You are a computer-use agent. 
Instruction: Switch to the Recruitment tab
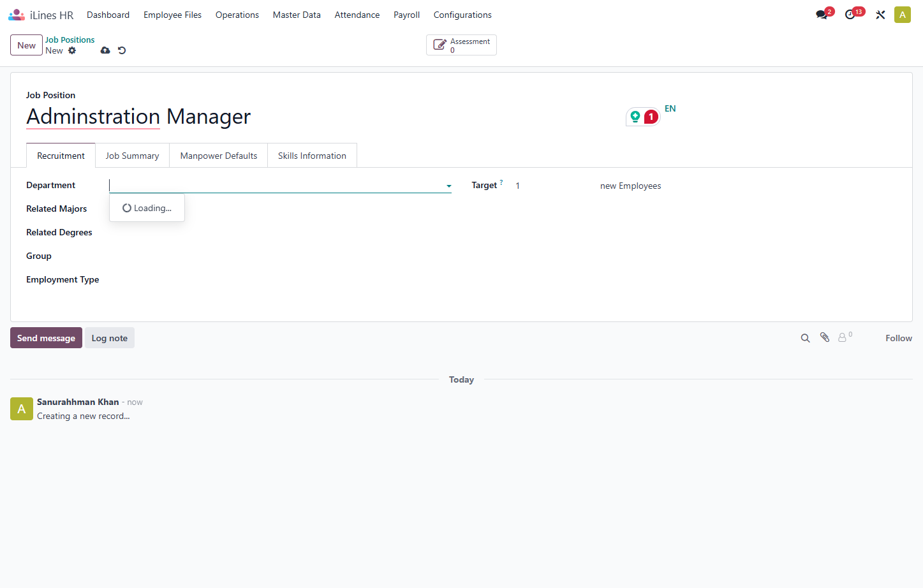tap(61, 156)
